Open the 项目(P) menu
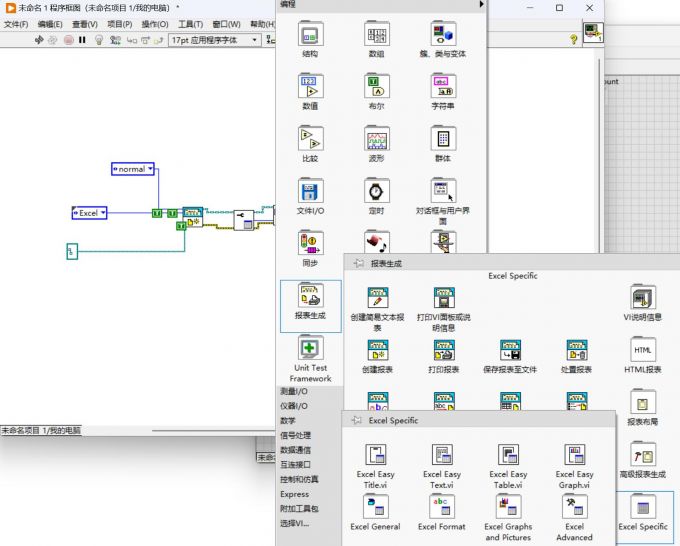The image size is (680, 546). (x=120, y=24)
